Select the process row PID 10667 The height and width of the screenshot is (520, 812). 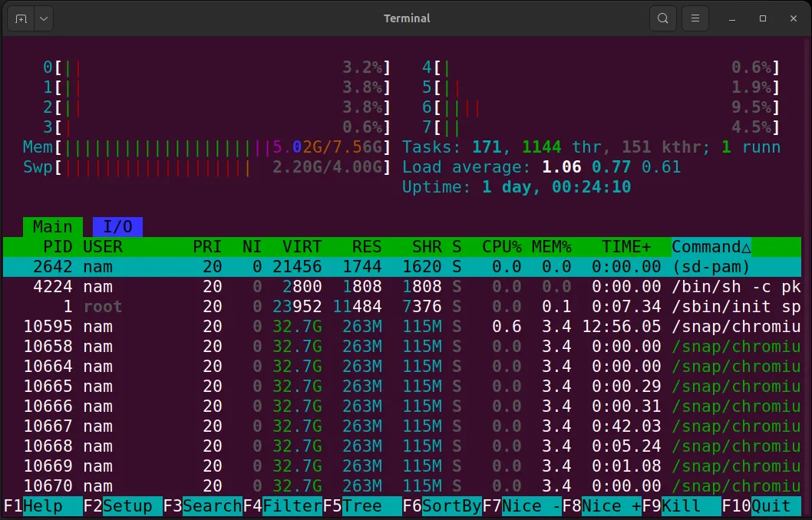click(402, 426)
